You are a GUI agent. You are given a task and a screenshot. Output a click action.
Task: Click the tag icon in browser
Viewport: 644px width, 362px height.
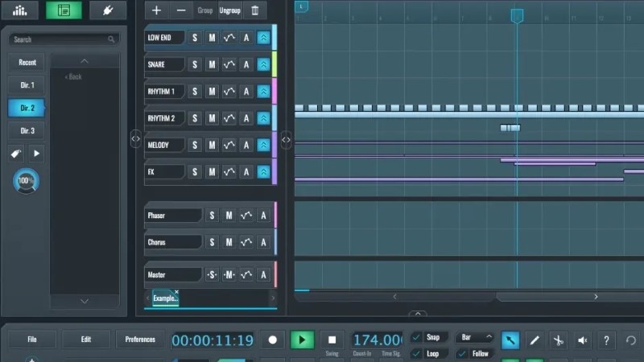(x=15, y=154)
